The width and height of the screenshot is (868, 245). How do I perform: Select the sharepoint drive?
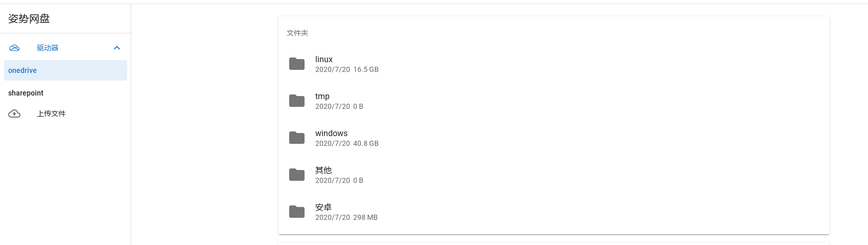coord(66,93)
